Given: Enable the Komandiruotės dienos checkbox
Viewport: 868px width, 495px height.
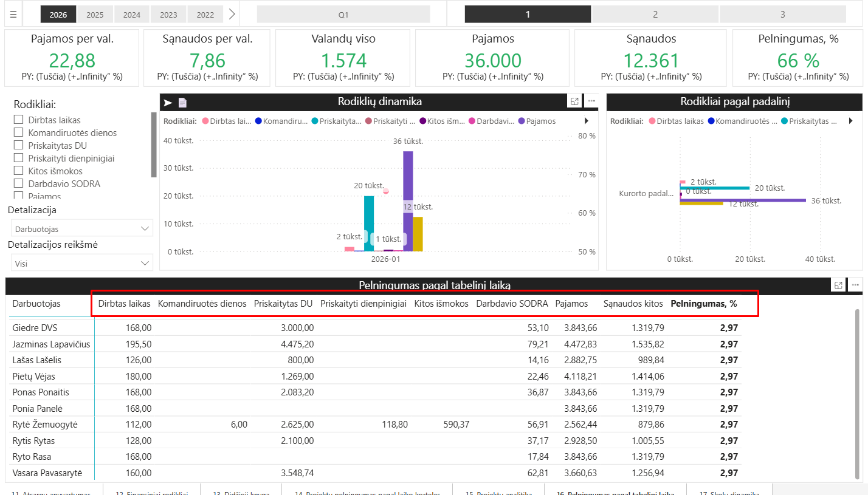Looking at the screenshot, I should coord(19,133).
